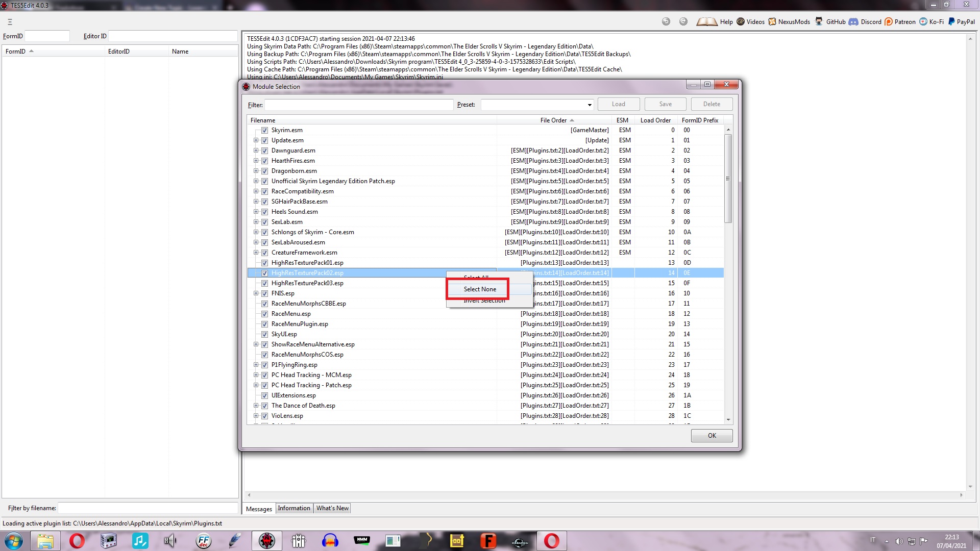Click the Filename column header

pos(372,120)
